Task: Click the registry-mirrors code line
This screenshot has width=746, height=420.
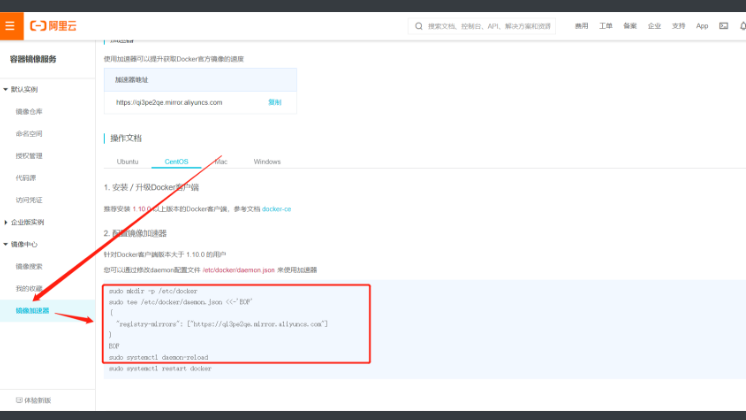Action: 222,324
